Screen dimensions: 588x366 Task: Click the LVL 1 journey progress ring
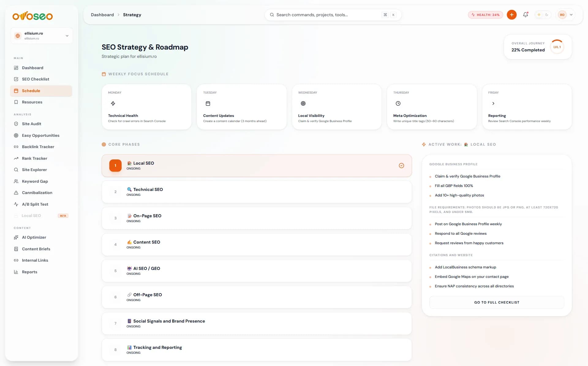click(x=557, y=47)
